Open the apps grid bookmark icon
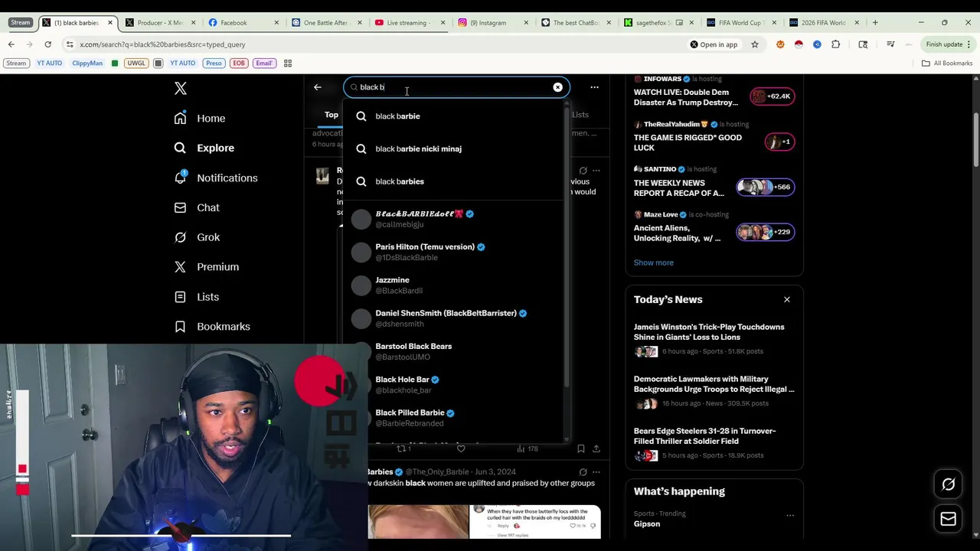This screenshot has width=980, height=551. click(x=288, y=64)
